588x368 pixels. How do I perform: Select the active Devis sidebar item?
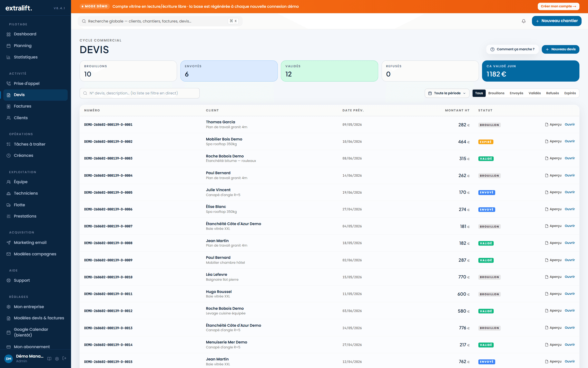[36, 95]
